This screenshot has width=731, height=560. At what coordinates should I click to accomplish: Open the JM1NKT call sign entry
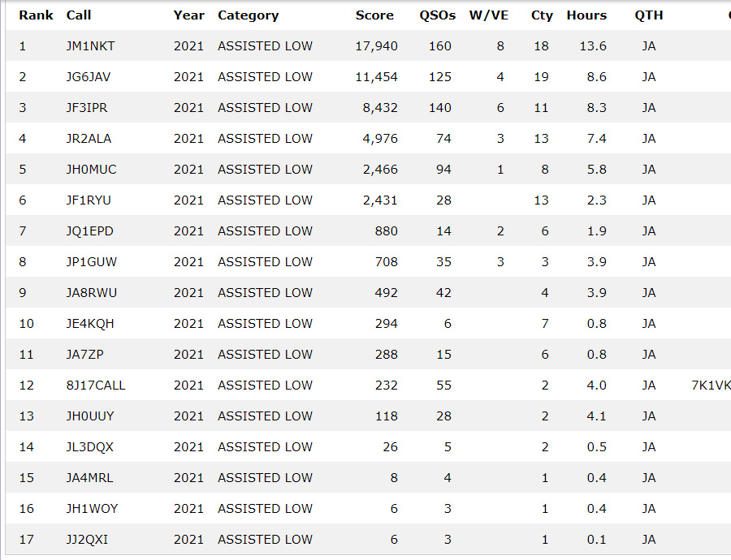(x=90, y=46)
